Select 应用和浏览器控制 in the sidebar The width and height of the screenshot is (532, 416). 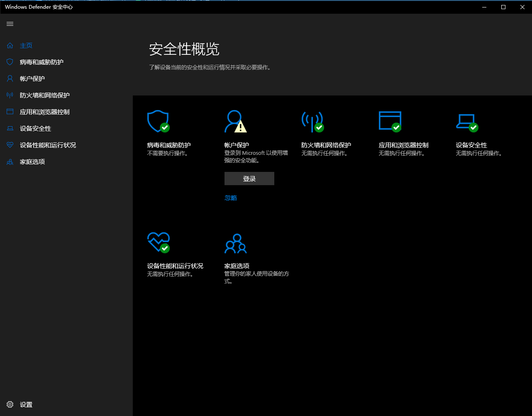[45, 112]
